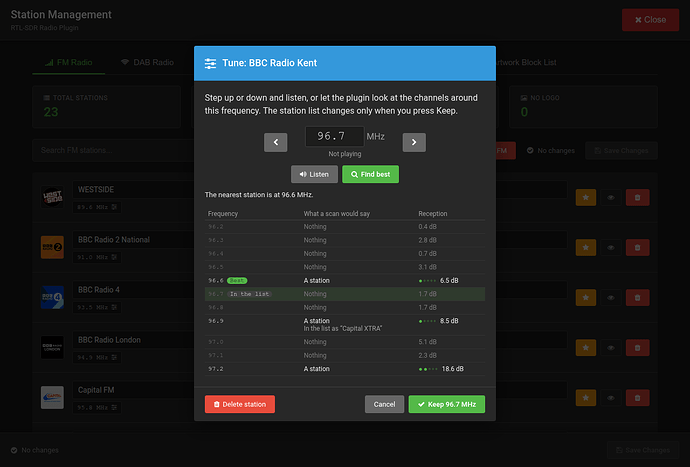The image size is (690, 467).
Task: Select the 96.2 frequency row
Action: coord(345,227)
